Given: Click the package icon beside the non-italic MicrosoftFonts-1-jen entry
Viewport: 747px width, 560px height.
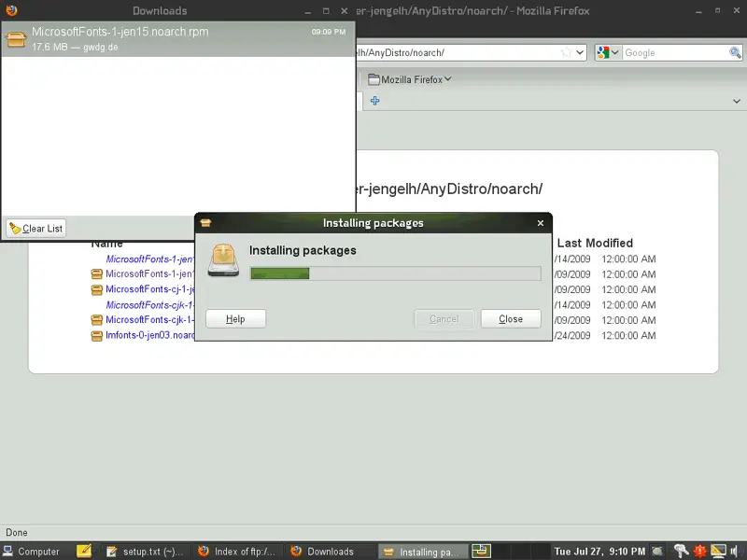Looking at the screenshot, I should tap(97, 273).
